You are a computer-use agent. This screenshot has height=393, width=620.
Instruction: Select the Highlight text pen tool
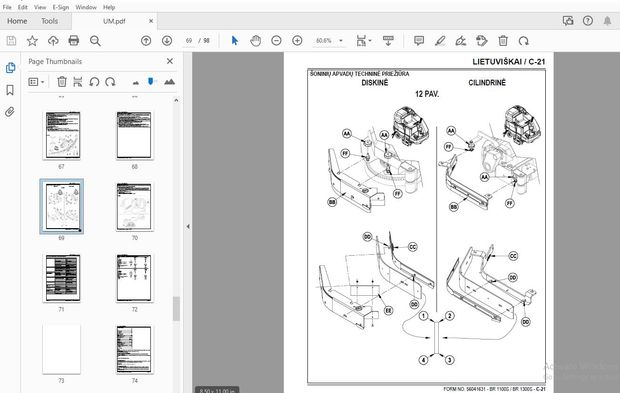click(x=440, y=40)
